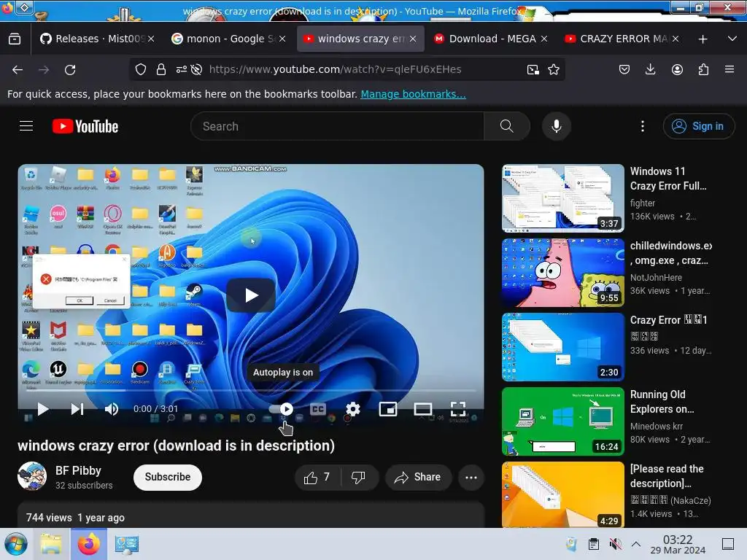
Task: Open YouTube settings three-dot menu
Action: [643, 126]
